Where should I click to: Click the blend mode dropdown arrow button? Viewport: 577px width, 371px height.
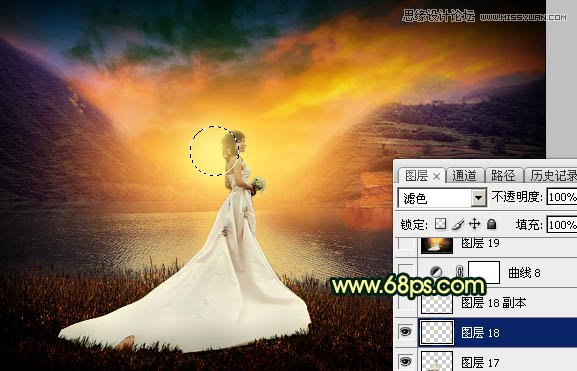478,198
